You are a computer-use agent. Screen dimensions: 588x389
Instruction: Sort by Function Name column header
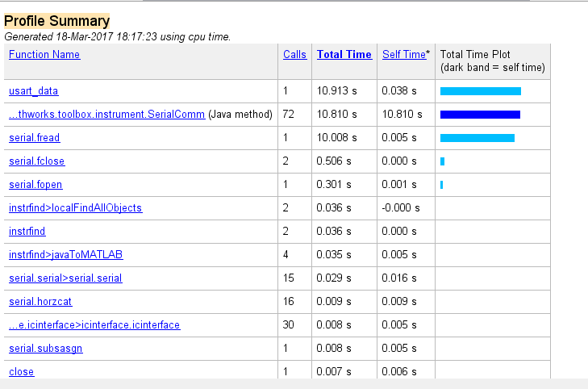[x=44, y=55]
